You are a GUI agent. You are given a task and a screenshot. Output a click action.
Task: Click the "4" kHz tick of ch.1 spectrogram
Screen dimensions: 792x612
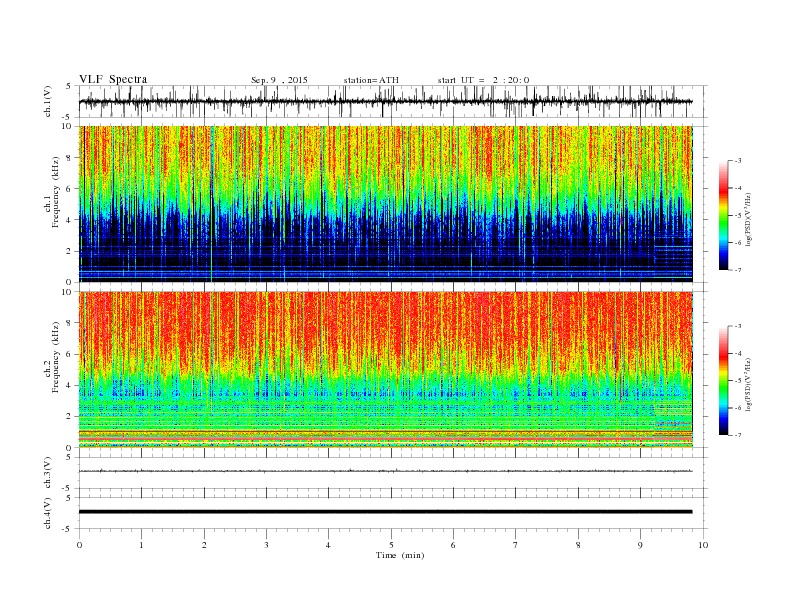click(70, 220)
